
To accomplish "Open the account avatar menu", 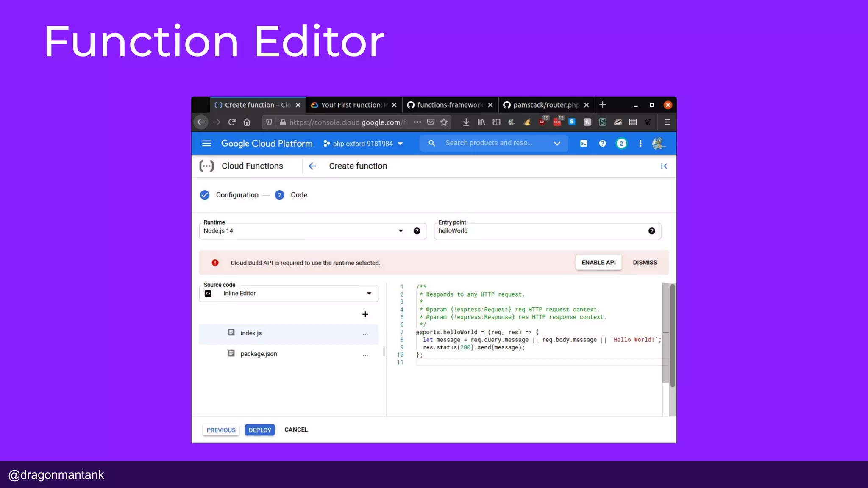I will pos(658,143).
